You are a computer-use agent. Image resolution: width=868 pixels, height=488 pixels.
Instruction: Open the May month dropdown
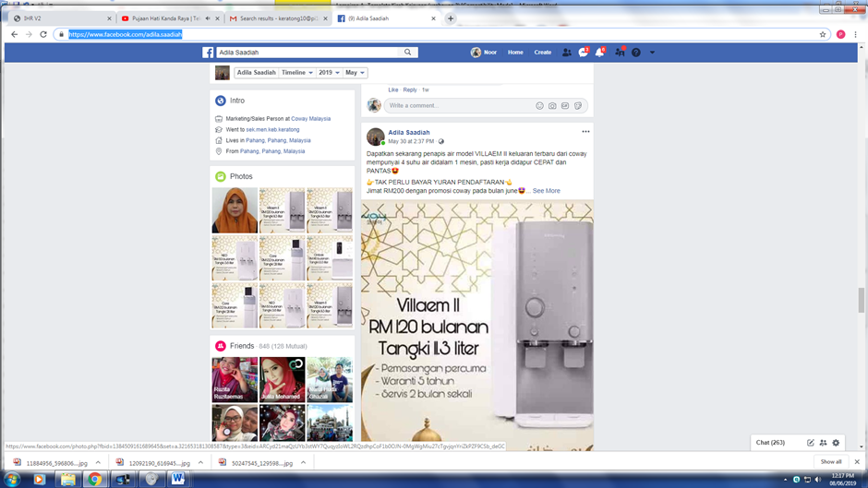356,72
